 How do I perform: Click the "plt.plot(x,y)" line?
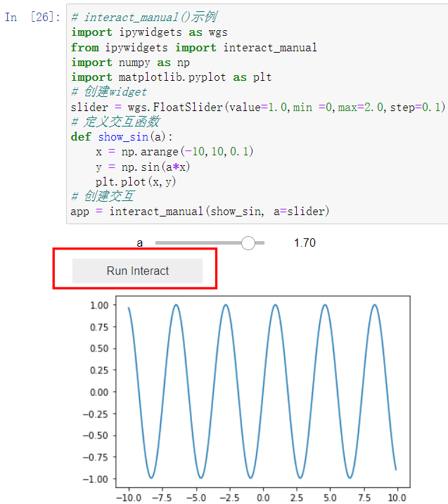point(136,182)
